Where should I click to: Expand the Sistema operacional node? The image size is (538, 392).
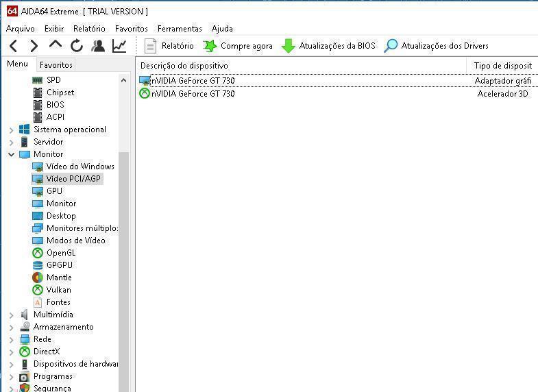click(12, 130)
